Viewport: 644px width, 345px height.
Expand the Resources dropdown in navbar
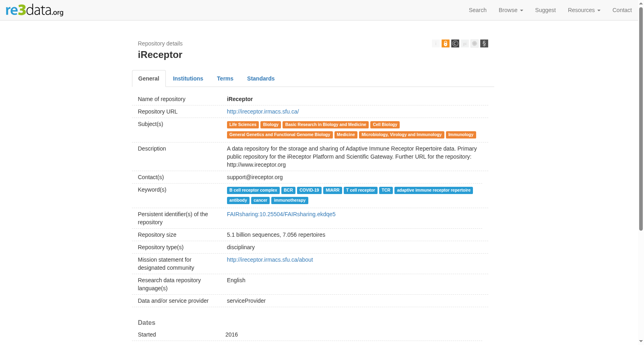(x=584, y=10)
